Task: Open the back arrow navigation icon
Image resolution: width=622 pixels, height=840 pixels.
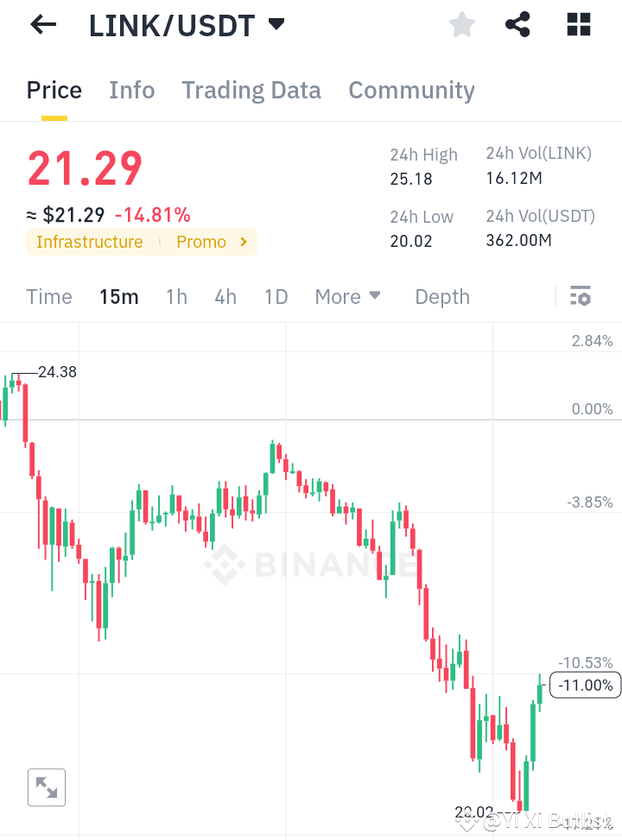Action: 42,24
